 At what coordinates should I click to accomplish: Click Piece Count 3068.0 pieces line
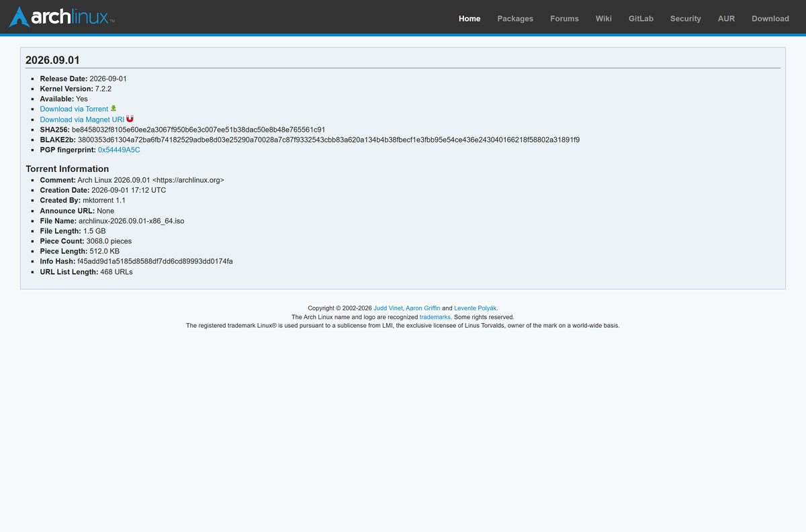86,241
